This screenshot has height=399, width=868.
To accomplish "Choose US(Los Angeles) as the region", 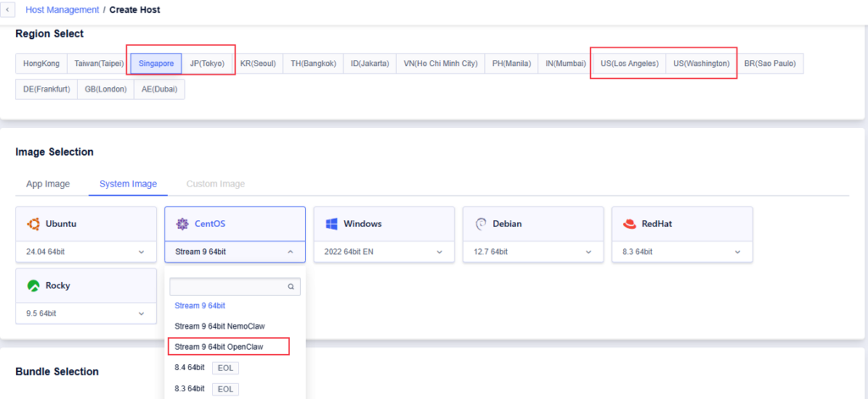I will pyautogui.click(x=629, y=64).
